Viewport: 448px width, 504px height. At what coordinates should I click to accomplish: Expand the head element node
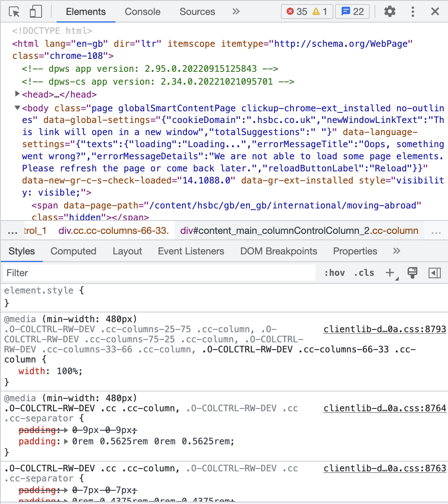[x=17, y=94]
